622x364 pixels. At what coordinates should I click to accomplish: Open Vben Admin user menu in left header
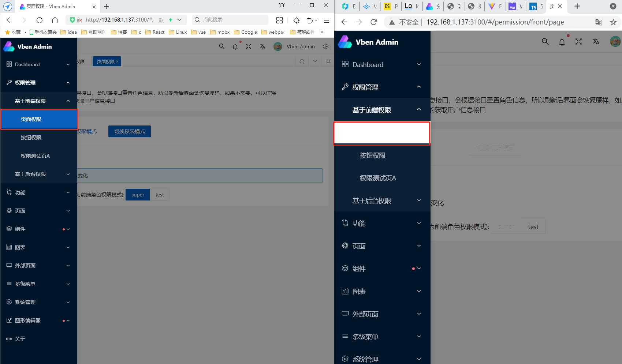pyautogui.click(x=294, y=46)
